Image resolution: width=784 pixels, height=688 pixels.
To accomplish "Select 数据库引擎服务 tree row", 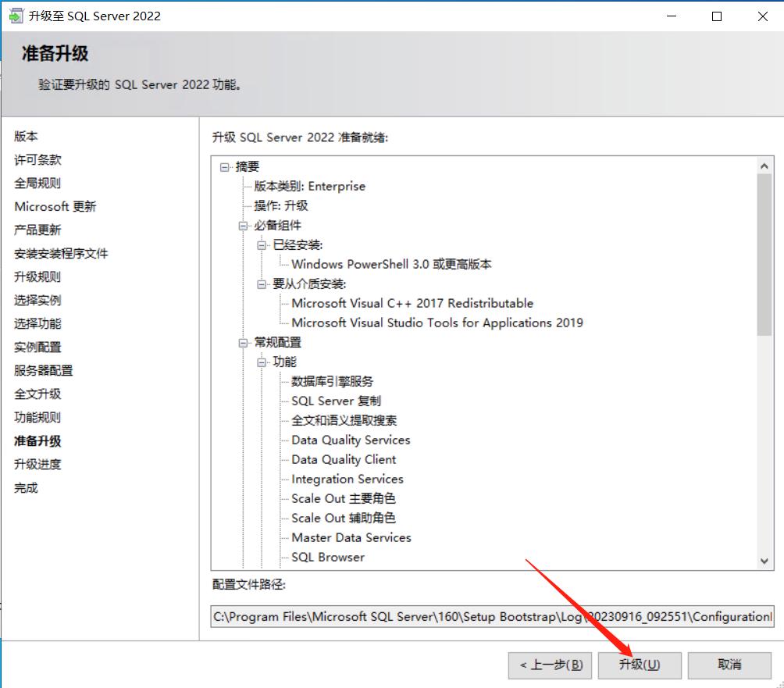I will [333, 382].
